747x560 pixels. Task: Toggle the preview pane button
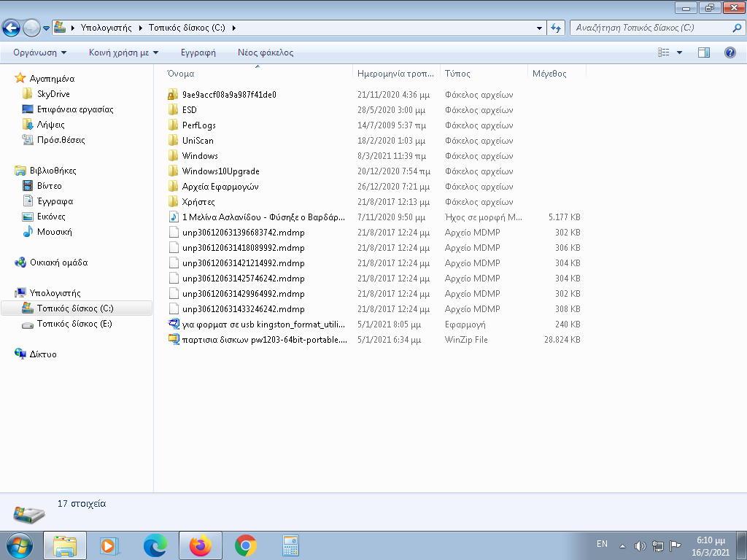tap(704, 52)
